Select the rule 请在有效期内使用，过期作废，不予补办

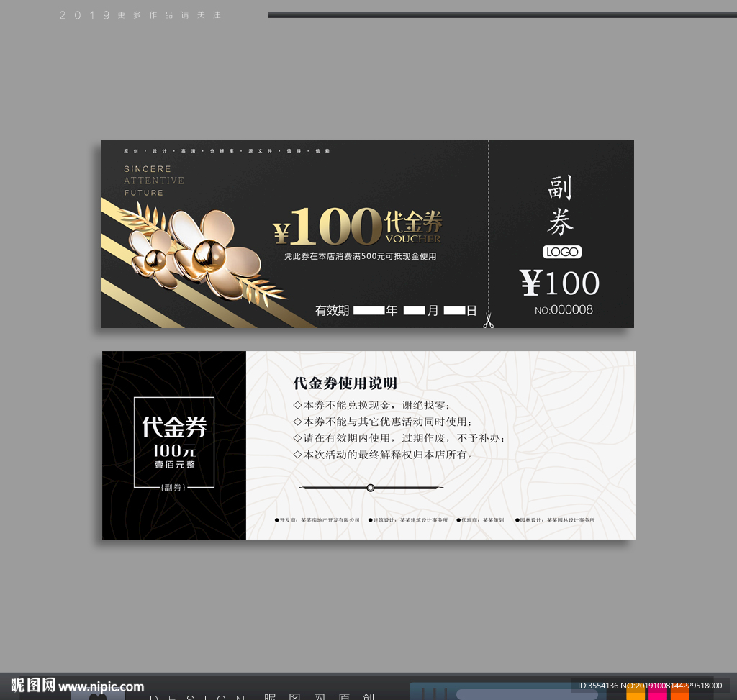pos(399,438)
